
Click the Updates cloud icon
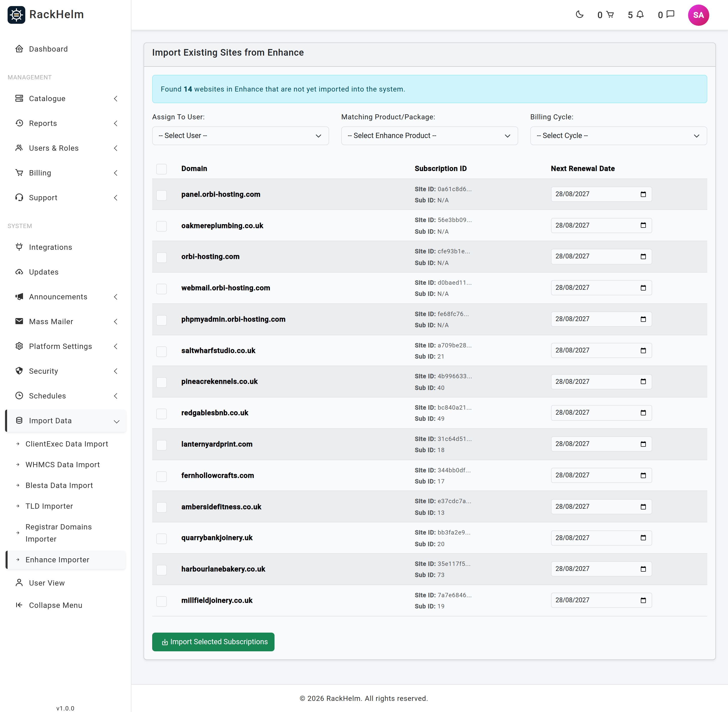(19, 272)
